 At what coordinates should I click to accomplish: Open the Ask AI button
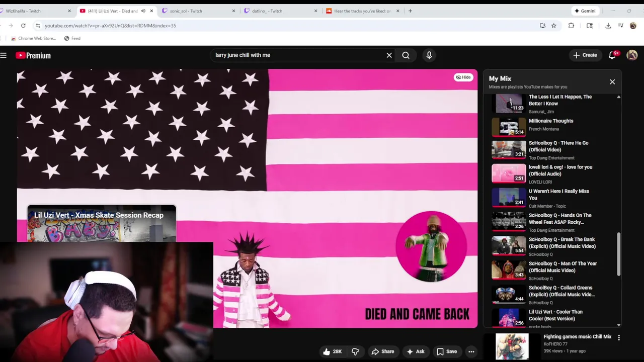tap(415, 352)
